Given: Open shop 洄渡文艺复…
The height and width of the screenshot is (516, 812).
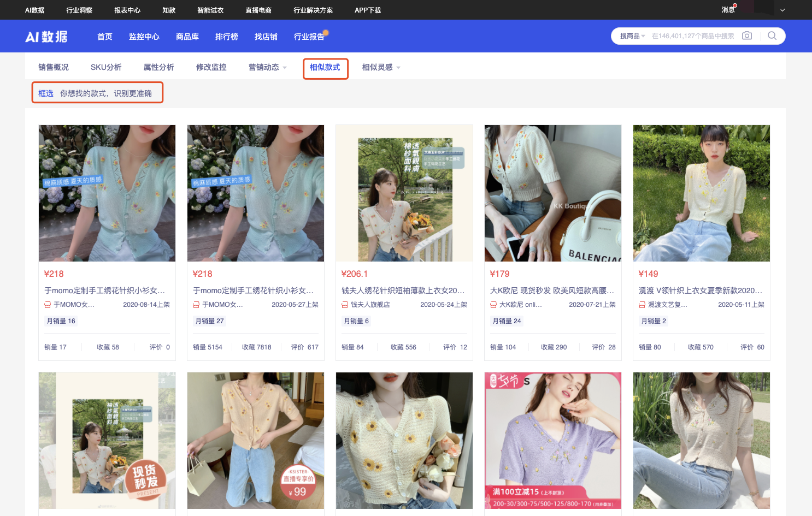Looking at the screenshot, I should click(668, 305).
